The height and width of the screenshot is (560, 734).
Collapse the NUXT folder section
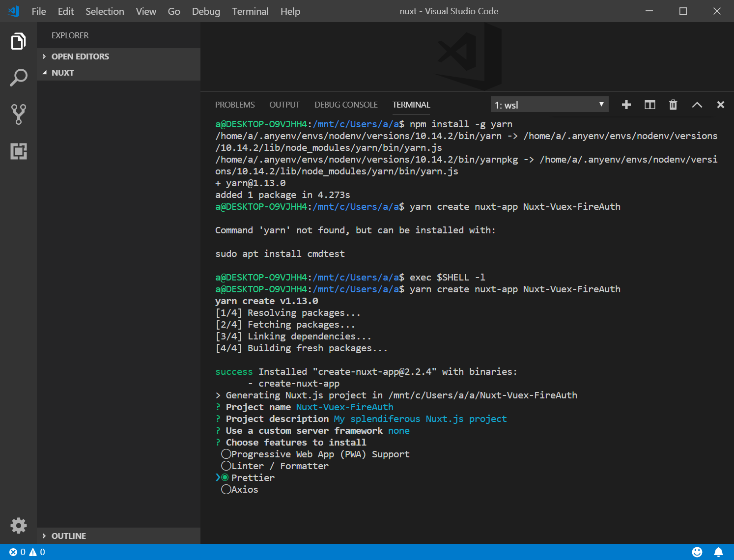point(118,73)
